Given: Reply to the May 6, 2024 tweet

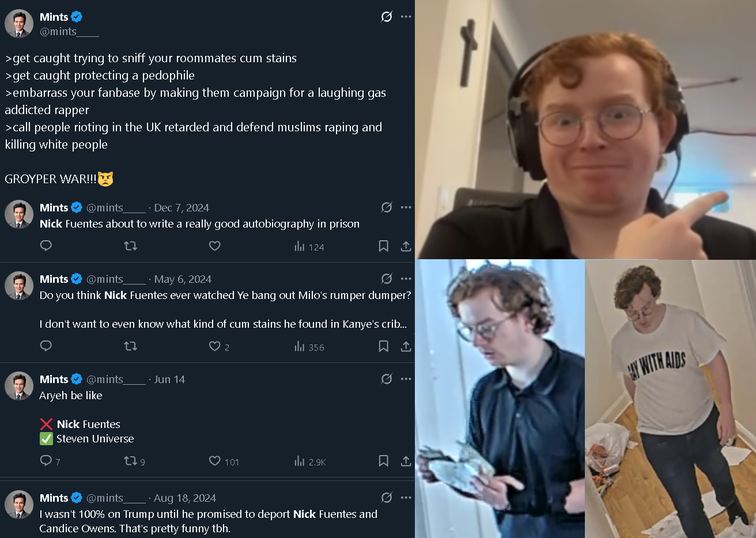Looking at the screenshot, I should [x=46, y=346].
